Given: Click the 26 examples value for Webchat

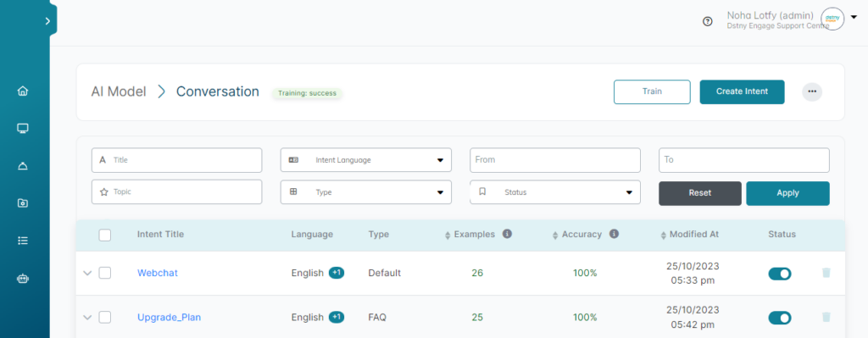Looking at the screenshot, I should pyautogui.click(x=477, y=274).
